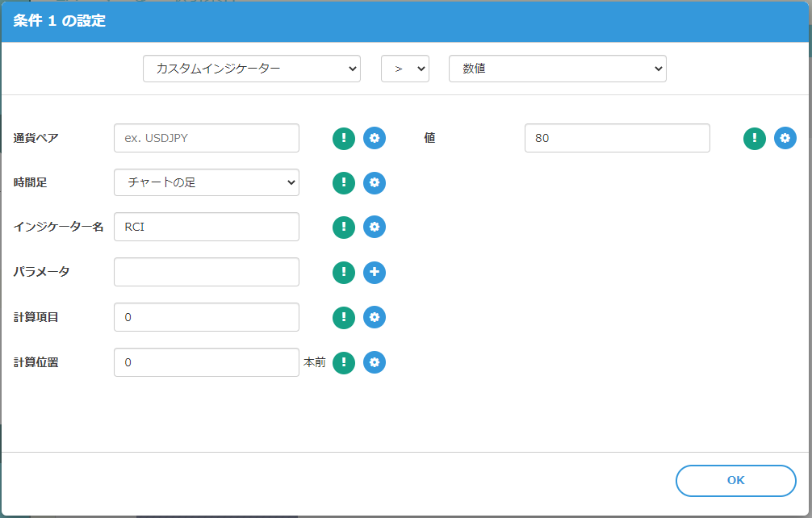
Task: Click the 通貨ペア input field
Action: (x=207, y=138)
